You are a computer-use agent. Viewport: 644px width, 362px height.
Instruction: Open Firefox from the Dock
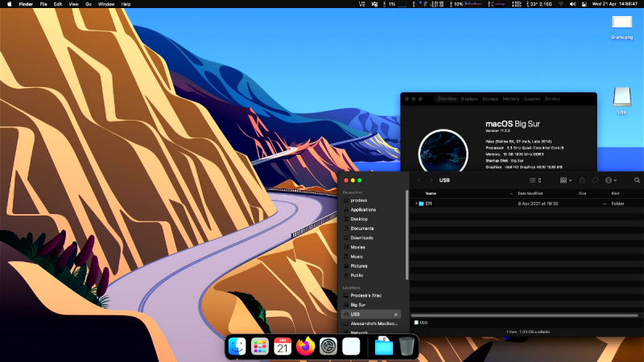(305, 346)
